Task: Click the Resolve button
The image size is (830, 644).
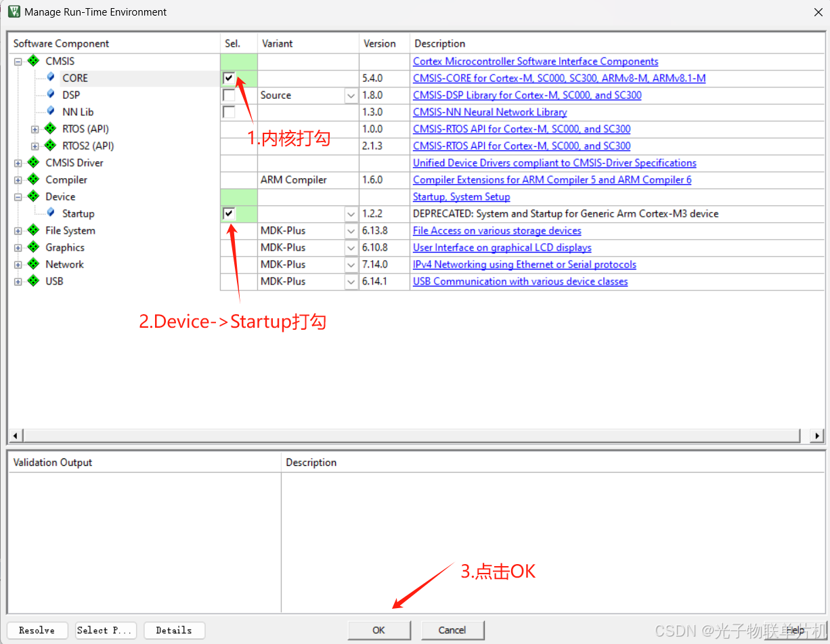Action: [x=37, y=630]
